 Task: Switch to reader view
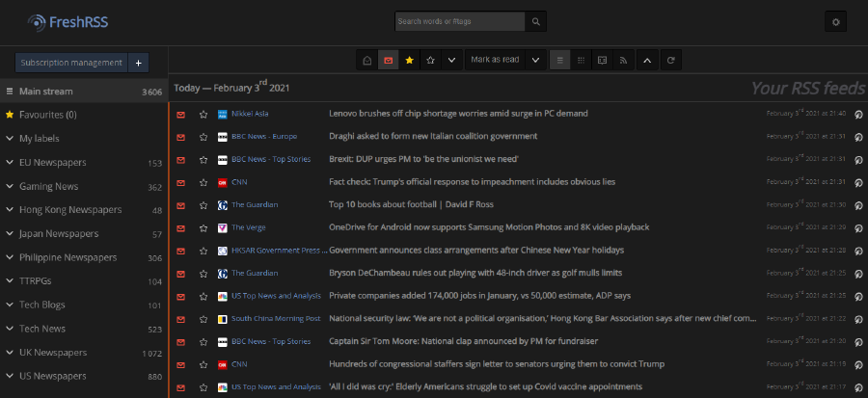[602, 61]
